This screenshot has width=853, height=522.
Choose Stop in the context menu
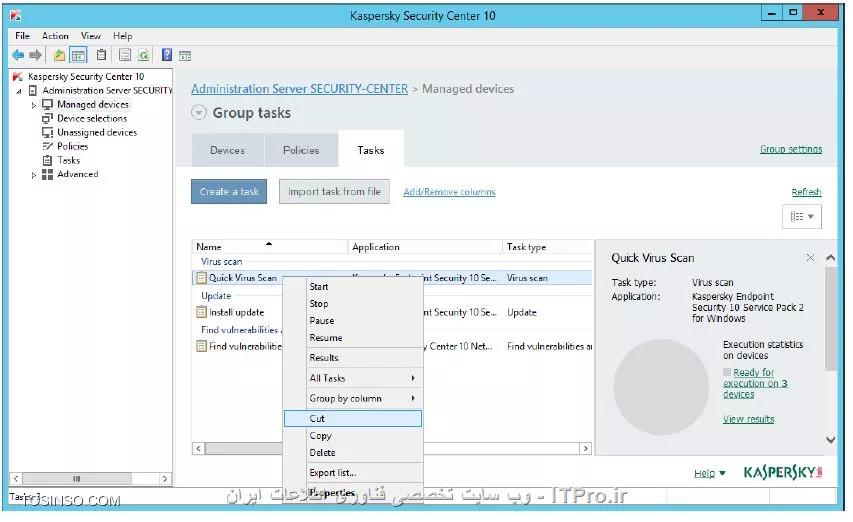click(x=353, y=303)
